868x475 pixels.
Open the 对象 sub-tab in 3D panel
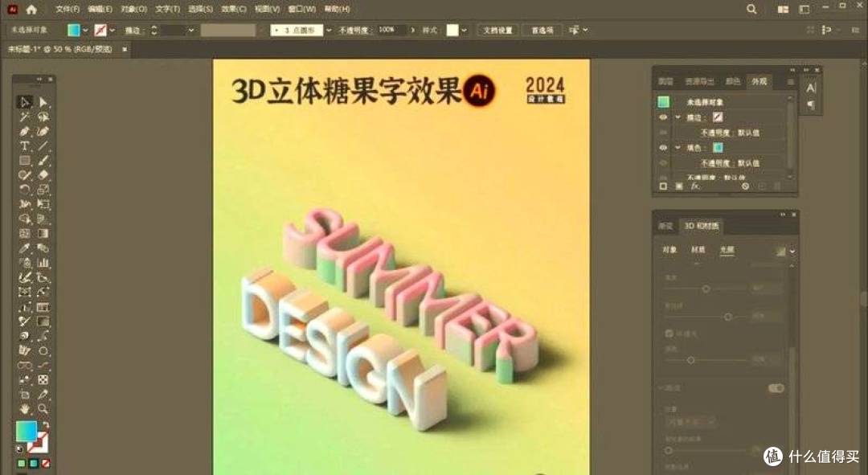point(669,250)
